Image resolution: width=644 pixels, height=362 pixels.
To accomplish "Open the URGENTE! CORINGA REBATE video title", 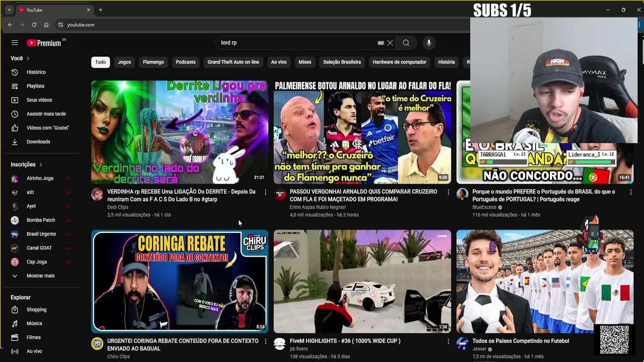I will 183,345.
